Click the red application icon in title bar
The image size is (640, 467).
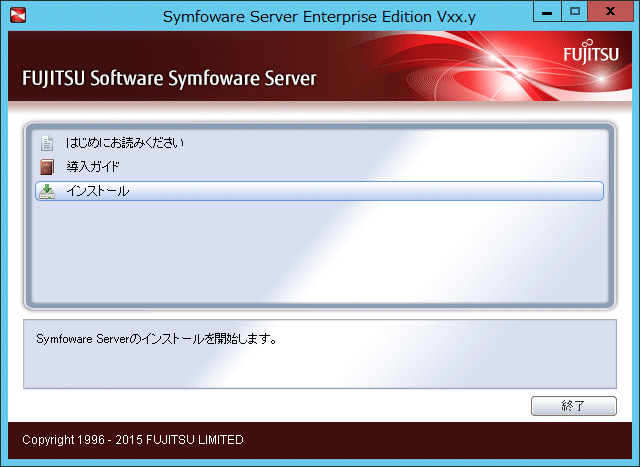(18, 15)
